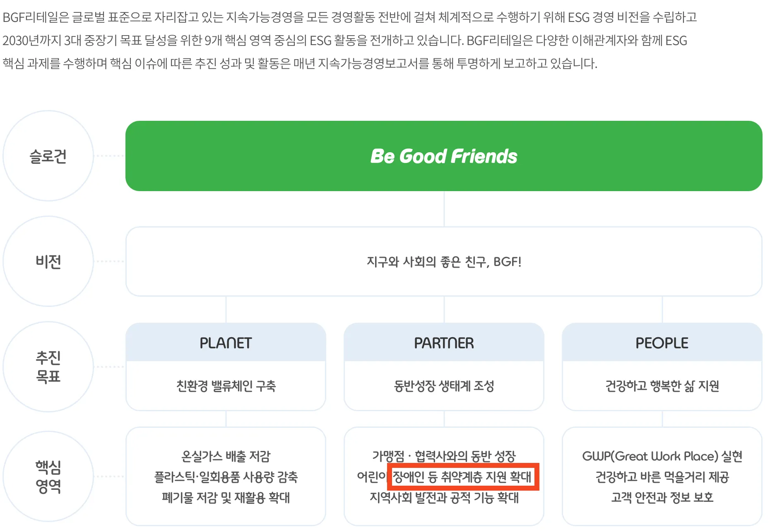Viewport: 770px width, 532px height.
Task: Click the 슬로건 circle label
Action: (x=48, y=156)
